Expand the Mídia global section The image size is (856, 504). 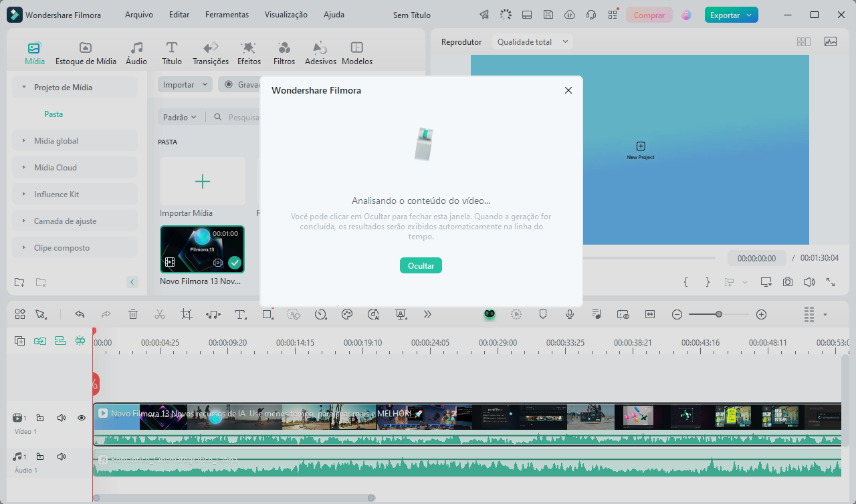coord(75,140)
